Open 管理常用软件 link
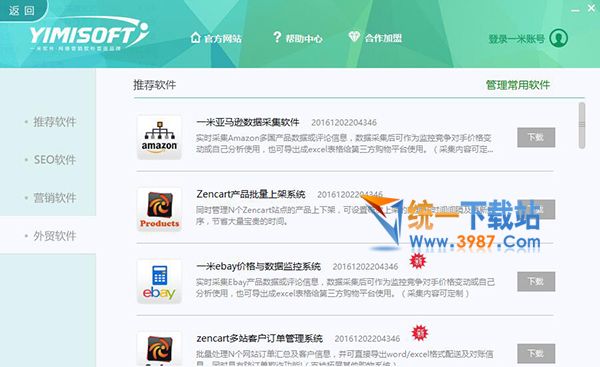Screen dimensions: 600x367 [x=518, y=85]
